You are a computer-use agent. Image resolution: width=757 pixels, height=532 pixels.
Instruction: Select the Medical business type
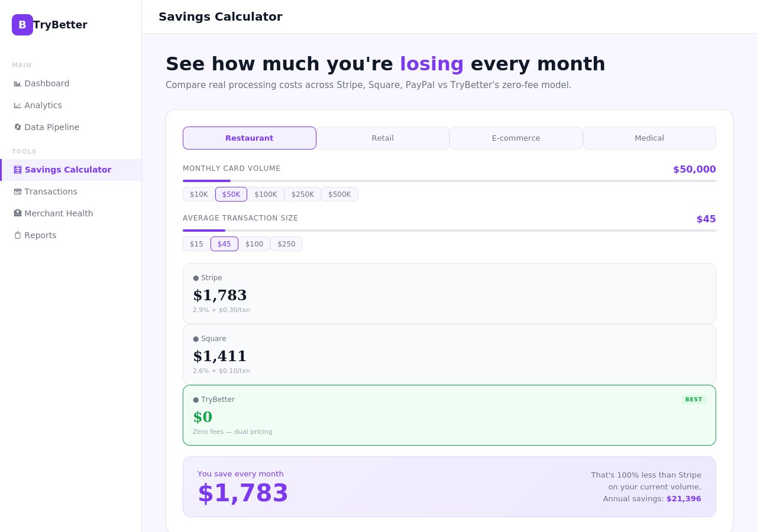click(x=649, y=138)
